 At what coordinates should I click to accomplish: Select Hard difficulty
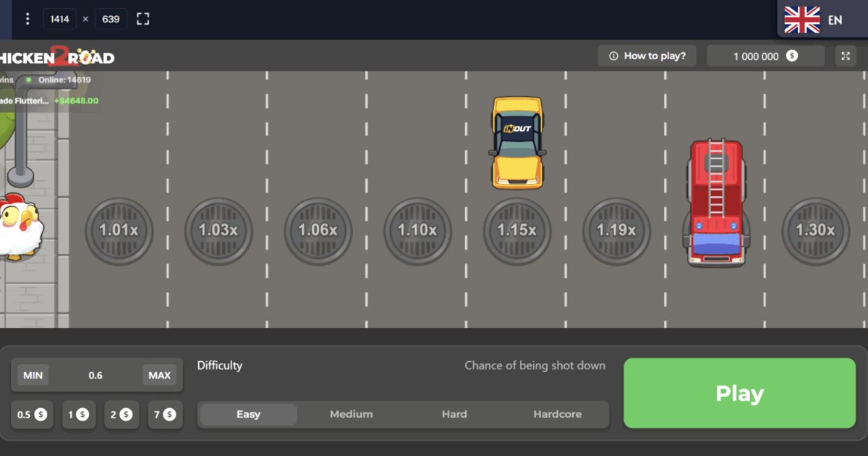tap(454, 415)
